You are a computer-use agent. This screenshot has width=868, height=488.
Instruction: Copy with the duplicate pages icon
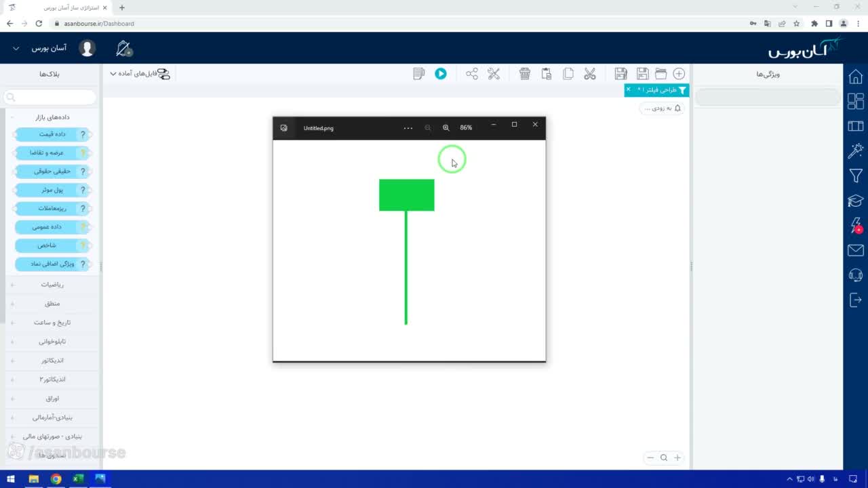click(568, 74)
